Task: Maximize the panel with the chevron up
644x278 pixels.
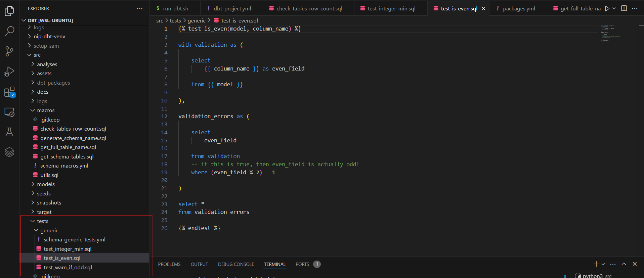Action: 624,264
